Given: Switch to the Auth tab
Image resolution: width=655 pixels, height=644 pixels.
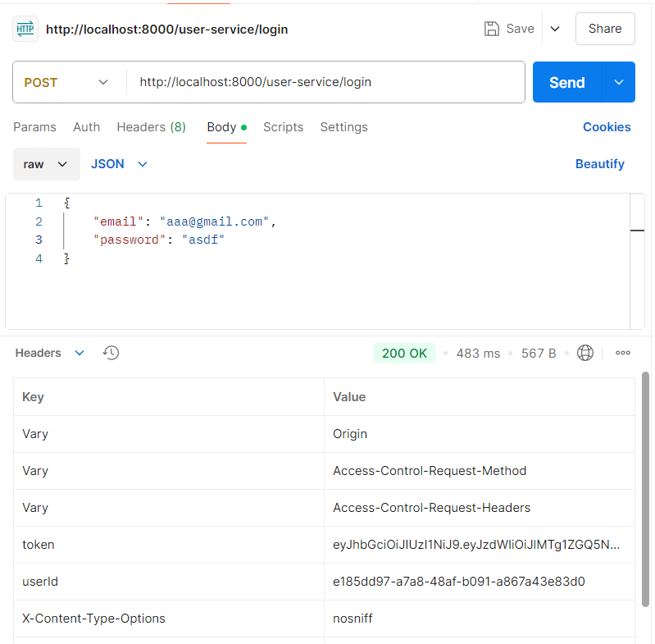Looking at the screenshot, I should tap(86, 127).
